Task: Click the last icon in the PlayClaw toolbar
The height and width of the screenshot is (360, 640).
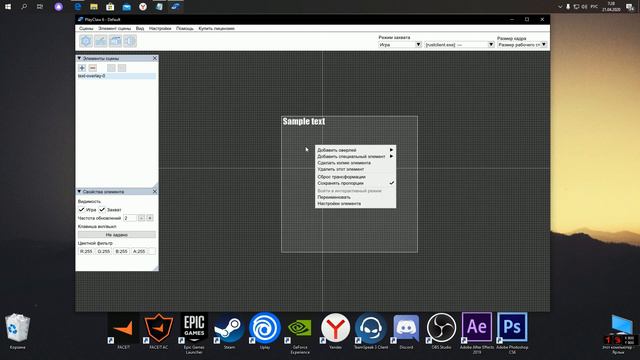Action: coord(130,41)
